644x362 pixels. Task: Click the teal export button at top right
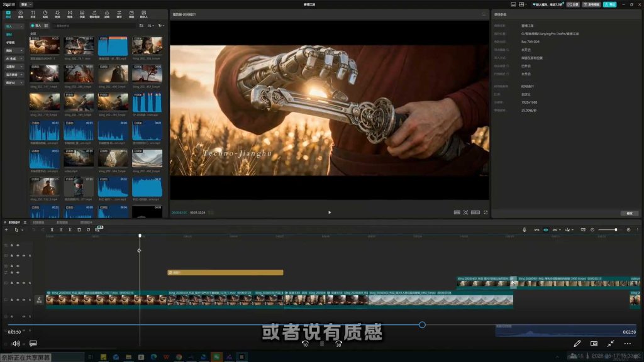point(610,4)
